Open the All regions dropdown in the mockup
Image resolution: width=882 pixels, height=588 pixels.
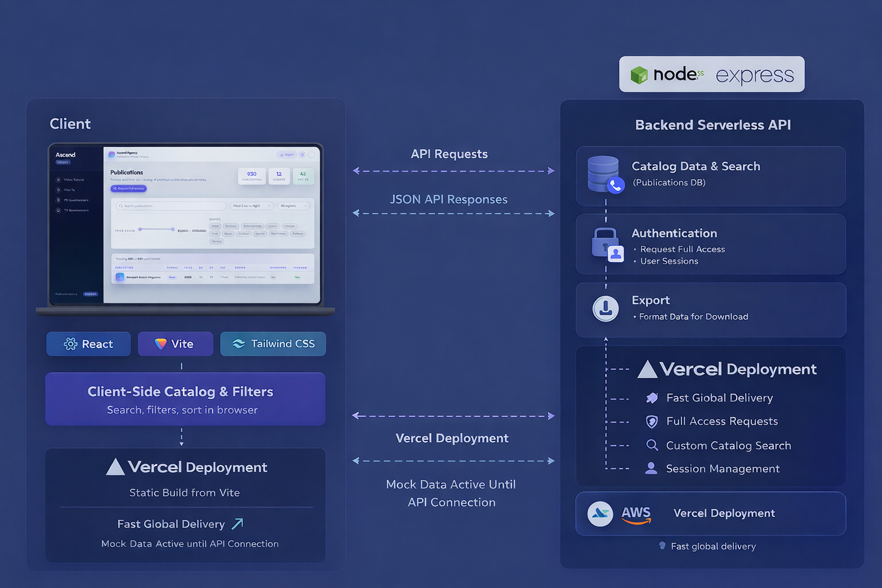(x=294, y=206)
